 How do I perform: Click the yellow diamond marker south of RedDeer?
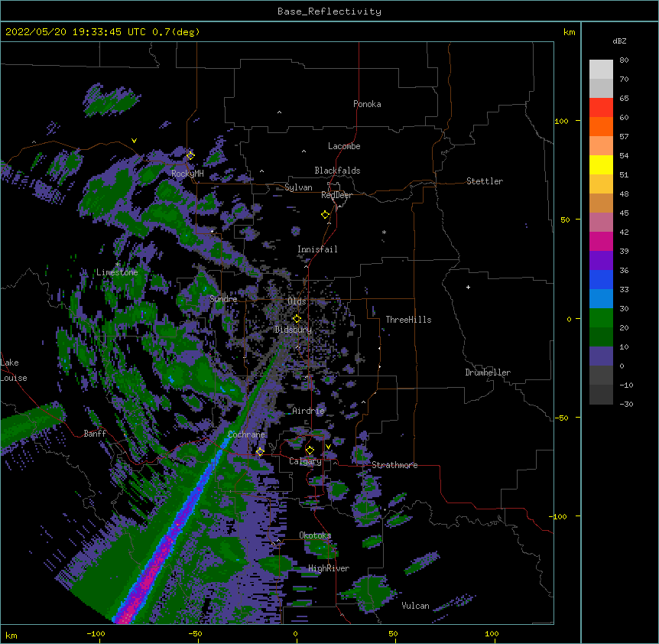pyautogui.click(x=325, y=214)
